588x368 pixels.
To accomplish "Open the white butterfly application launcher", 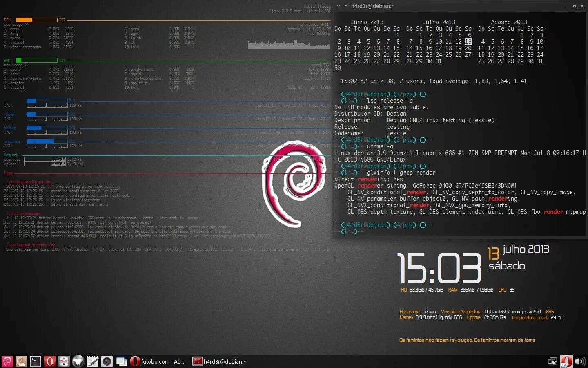I will 78,361.
